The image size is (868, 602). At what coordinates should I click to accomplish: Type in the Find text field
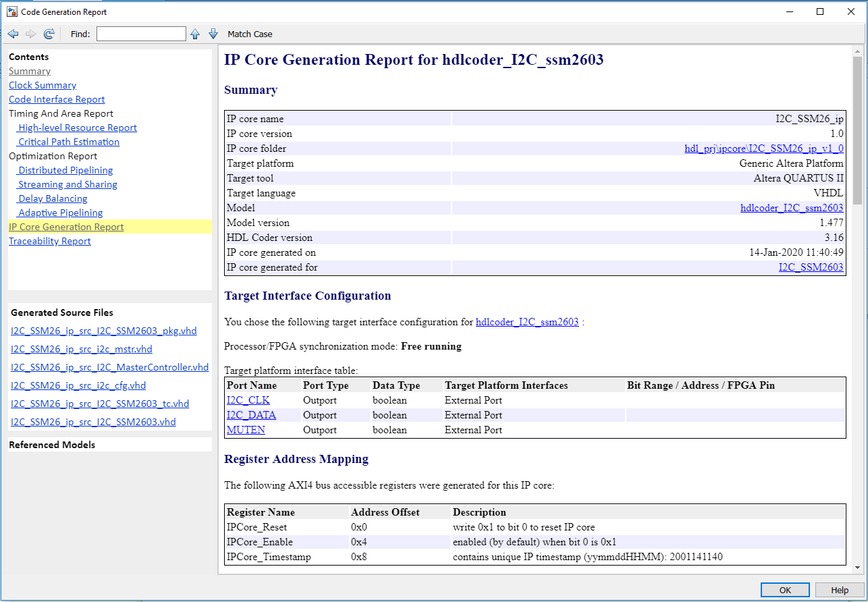[x=141, y=34]
